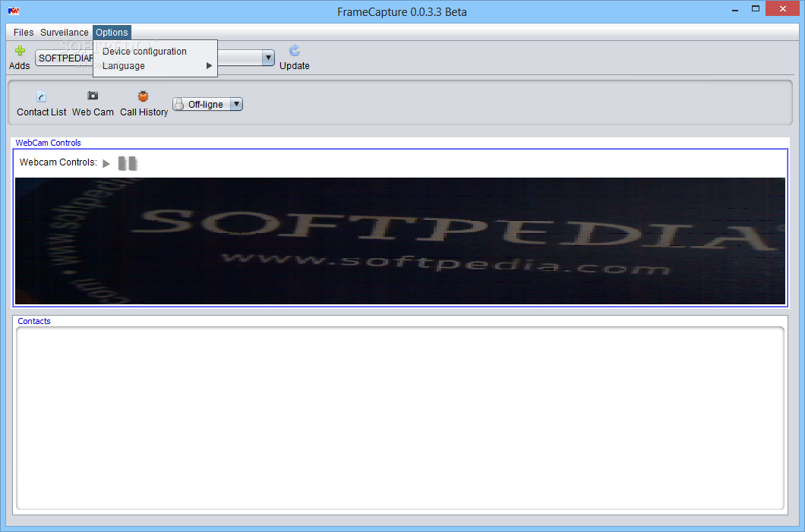805x532 pixels.
Task: Open the Web Cam camera icon
Action: 93,96
